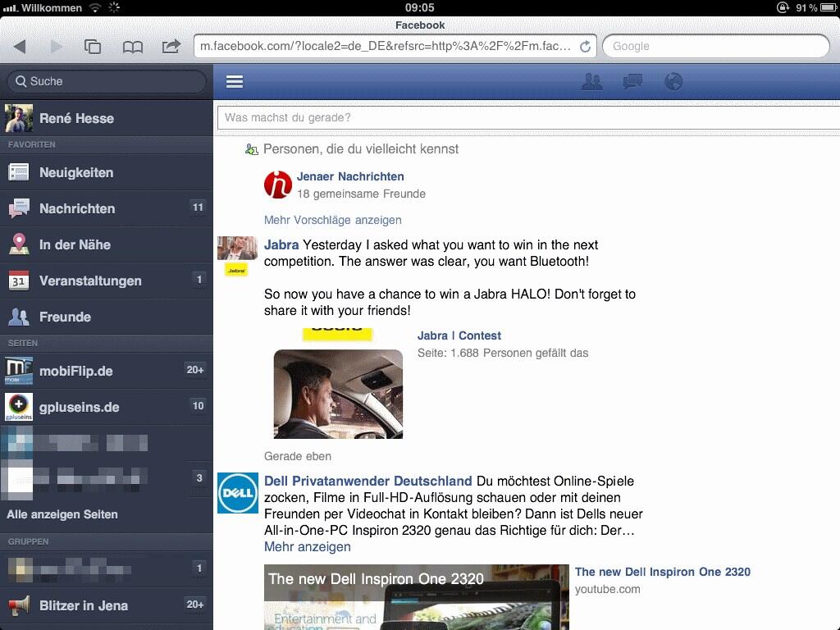The width and height of the screenshot is (840, 630).
Task: Select the m.facebook.com address bar
Action: point(385,46)
